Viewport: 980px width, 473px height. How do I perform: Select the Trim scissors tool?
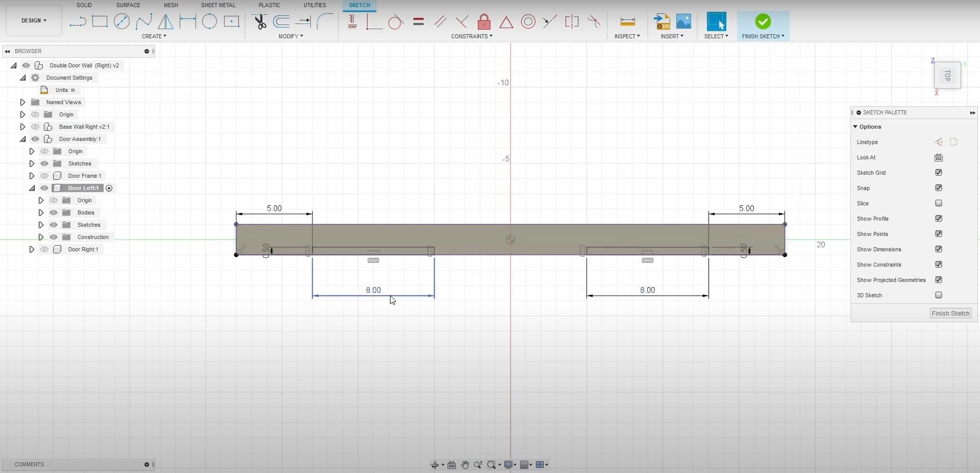click(x=260, y=21)
